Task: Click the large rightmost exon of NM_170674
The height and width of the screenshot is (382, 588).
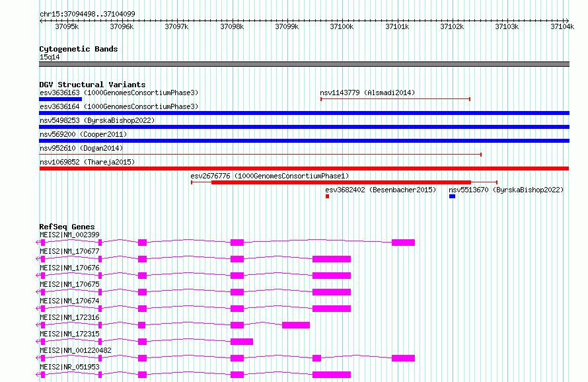Action: (332, 309)
